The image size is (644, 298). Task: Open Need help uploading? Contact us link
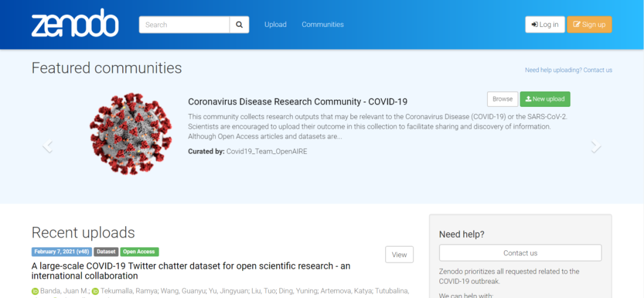pos(568,70)
